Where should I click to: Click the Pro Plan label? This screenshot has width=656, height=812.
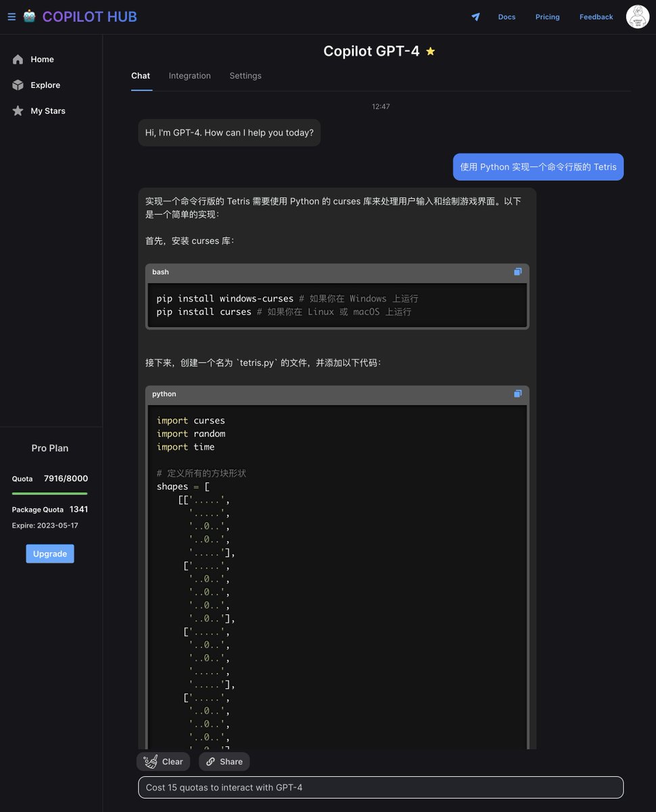(x=49, y=448)
